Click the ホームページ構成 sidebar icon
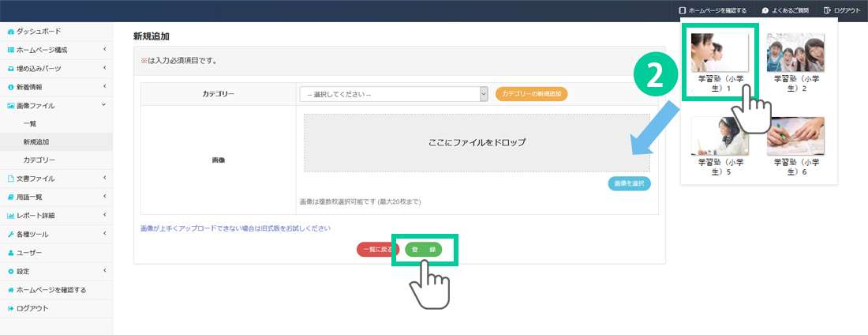This screenshot has width=868, height=335. point(11,50)
